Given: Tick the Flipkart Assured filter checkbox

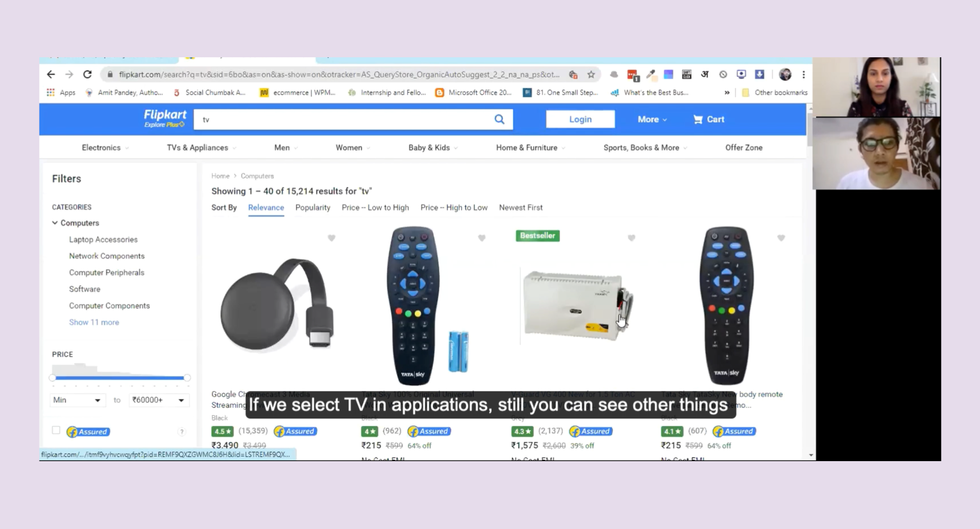Looking at the screenshot, I should pos(56,430).
